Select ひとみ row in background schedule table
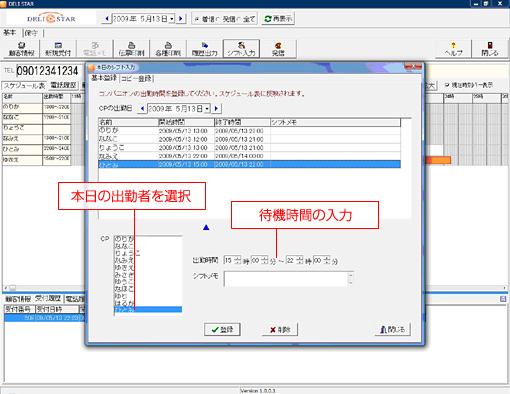The image size is (510, 394). [36, 149]
